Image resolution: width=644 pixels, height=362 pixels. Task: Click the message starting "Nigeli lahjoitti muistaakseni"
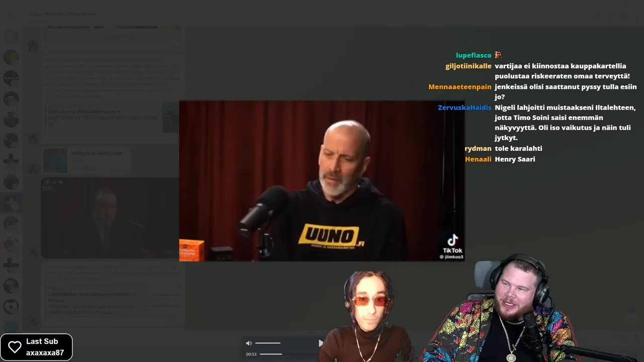coord(565,123)
